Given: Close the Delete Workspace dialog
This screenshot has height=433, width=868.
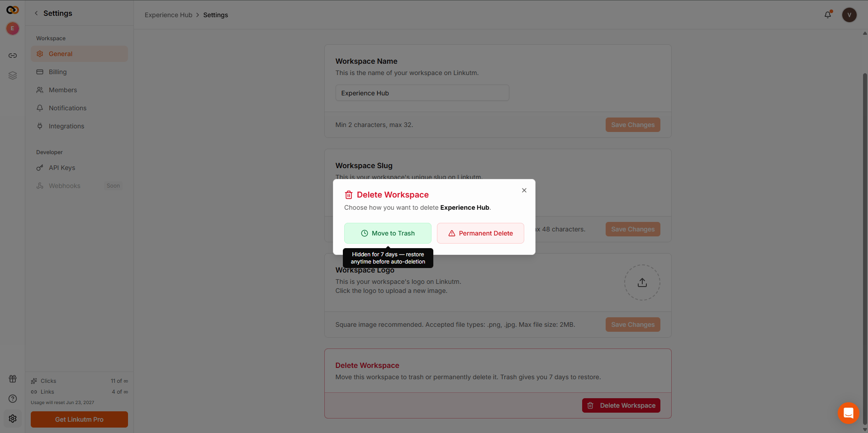Looking at the screenshot, I should pyautogui.click(x=524, y=190).
